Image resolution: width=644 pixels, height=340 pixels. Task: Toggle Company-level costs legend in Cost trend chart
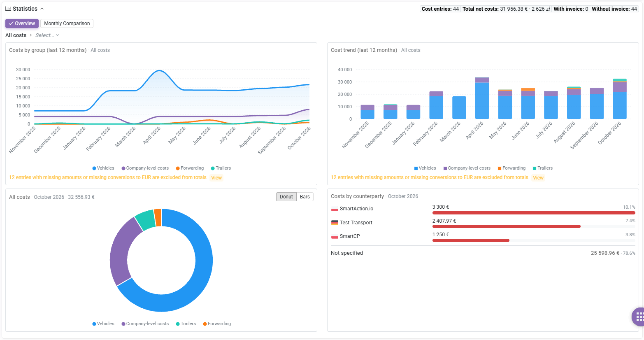(467, 168)
